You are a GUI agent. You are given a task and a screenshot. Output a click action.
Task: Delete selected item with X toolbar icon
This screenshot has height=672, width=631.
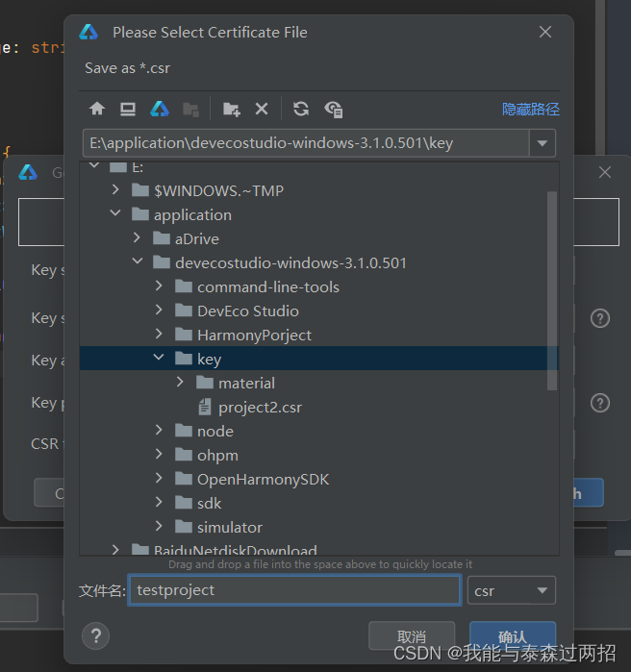coord(262,109)
